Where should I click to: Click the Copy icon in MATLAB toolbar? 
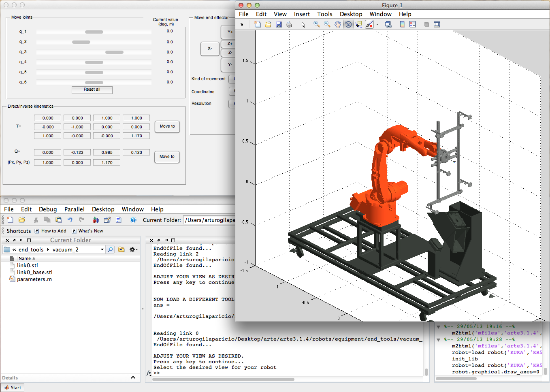click(x=47, y=220)
